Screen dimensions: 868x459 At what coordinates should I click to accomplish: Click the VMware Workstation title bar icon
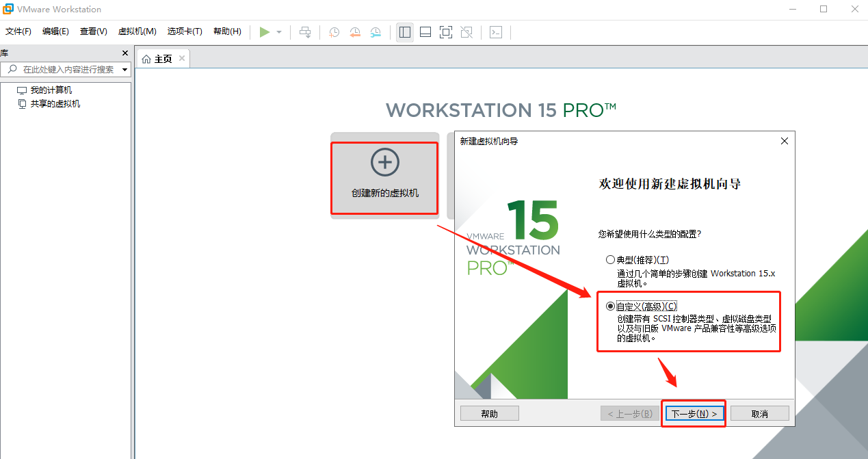tap(8, 10)
